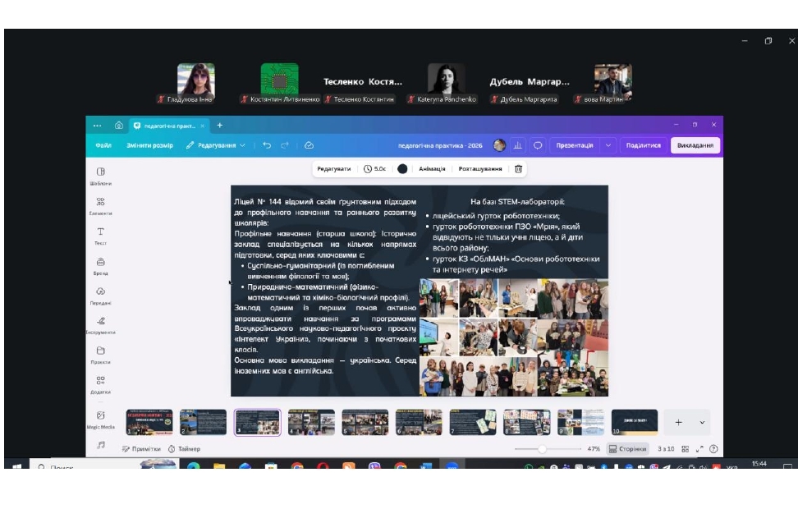Click the На базі STEM-лабораторії heading text
Screen dimensions: 798x532
pyautogui.click(x=517, y=202)
